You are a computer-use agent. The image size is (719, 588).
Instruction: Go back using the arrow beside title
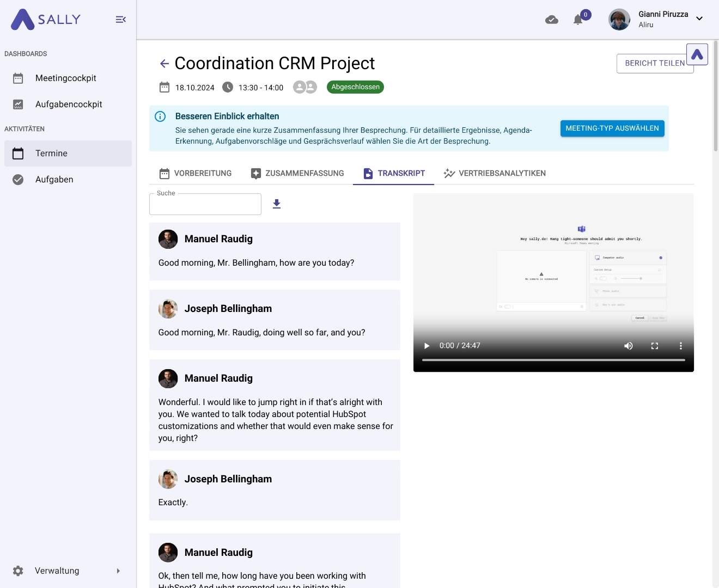click(x=164, y=64)
